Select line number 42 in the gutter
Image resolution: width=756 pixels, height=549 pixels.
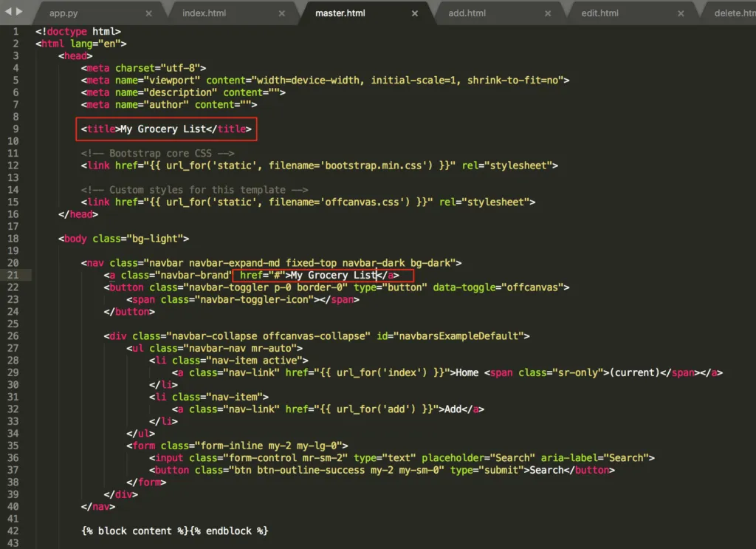point(13,531)
